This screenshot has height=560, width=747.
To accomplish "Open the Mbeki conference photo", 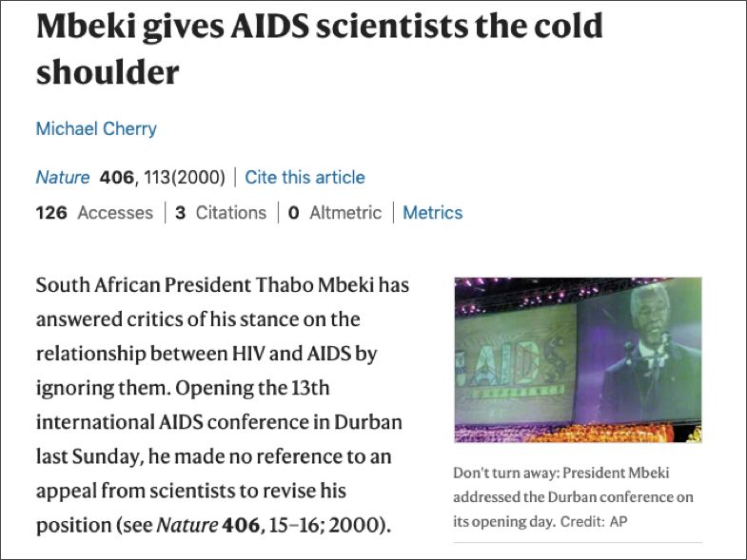I will [578, 360].
